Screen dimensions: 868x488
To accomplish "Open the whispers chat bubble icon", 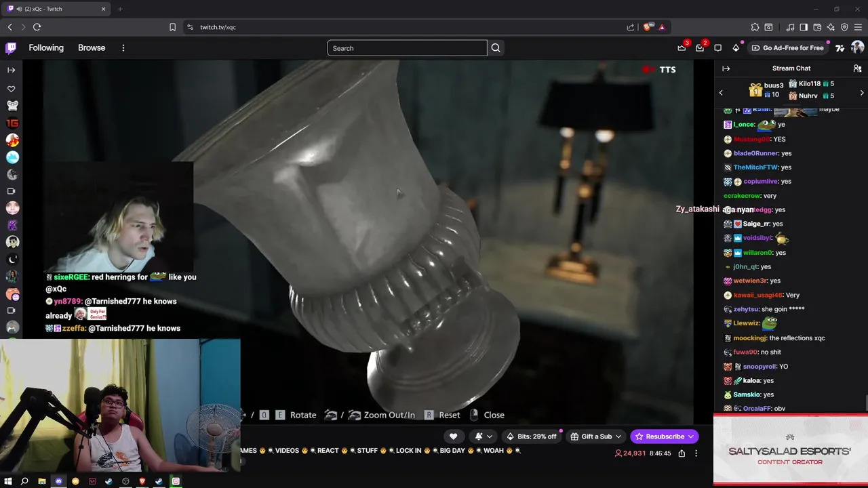I will [x=718, y=48].
